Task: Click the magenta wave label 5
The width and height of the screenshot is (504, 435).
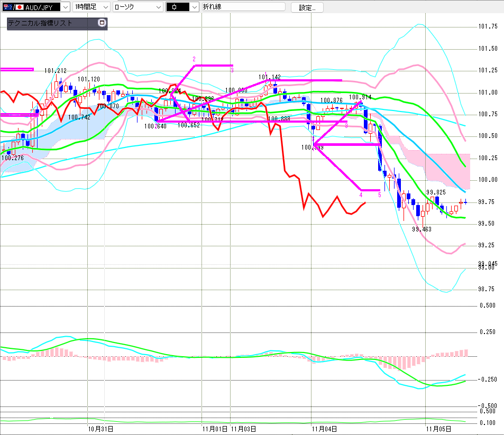Action: click(x=380, y=195)
